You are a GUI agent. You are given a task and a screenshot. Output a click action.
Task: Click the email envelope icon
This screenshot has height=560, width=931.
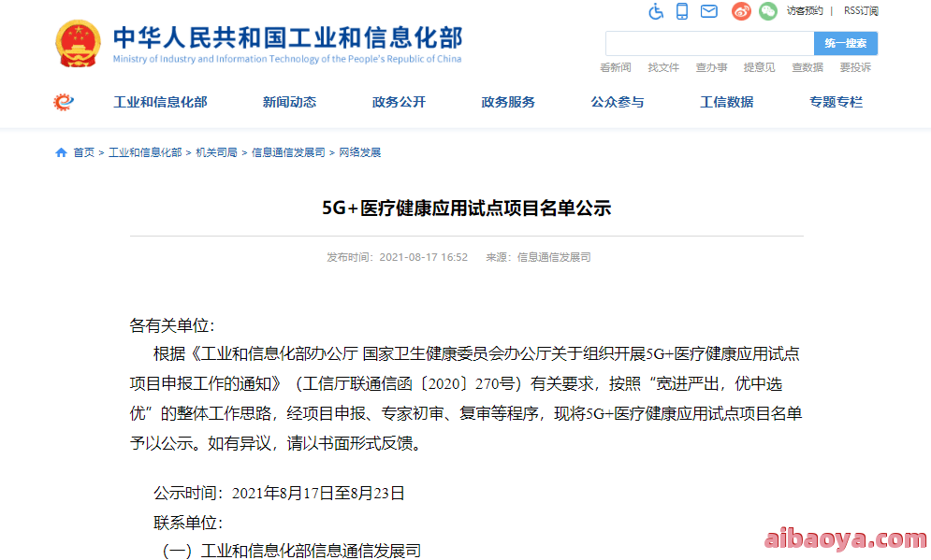709,11
